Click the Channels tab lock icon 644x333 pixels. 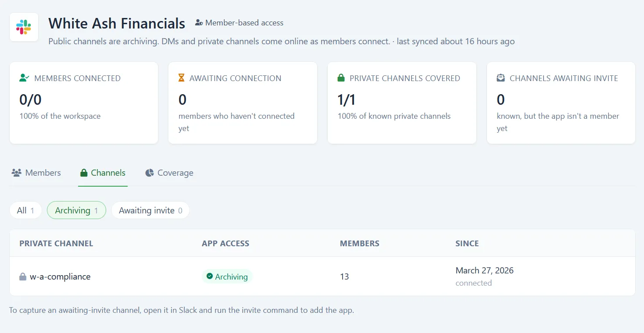pyautogui.click(x=84, y=173)
